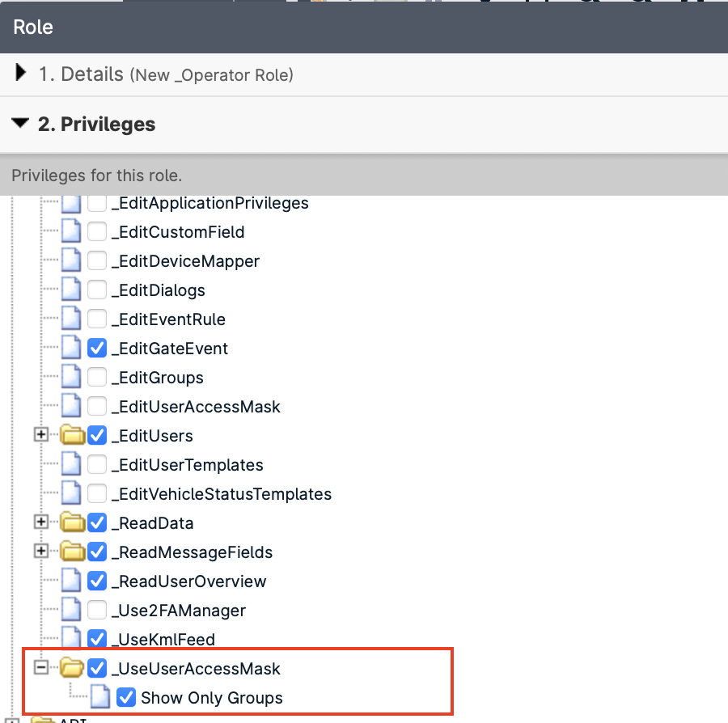Click the page icon next to _EditCustomField
The height and width of the screenshot is (723, 728).
click(72, 232)
